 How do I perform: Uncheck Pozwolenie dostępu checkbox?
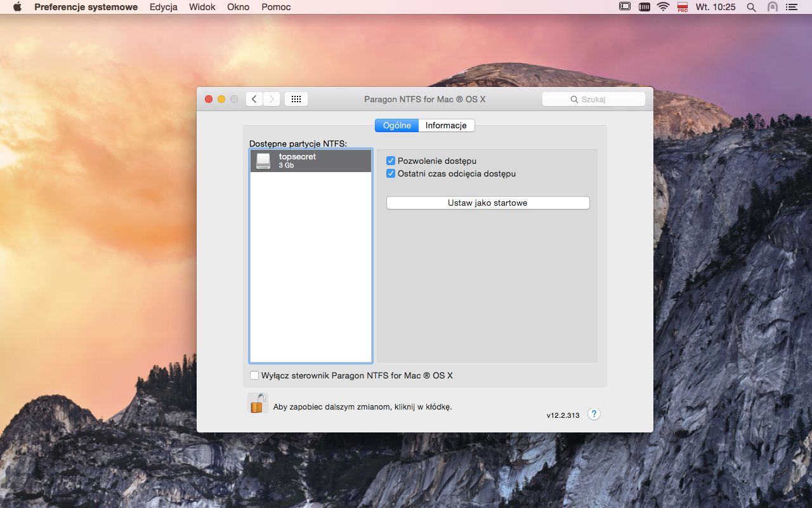[x=391, y=161]
